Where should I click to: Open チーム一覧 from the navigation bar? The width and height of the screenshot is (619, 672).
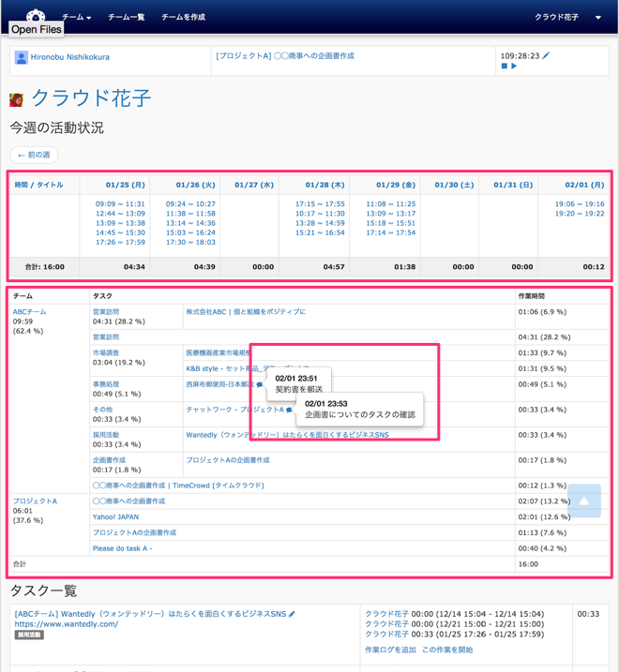click(x=126, y=17)
